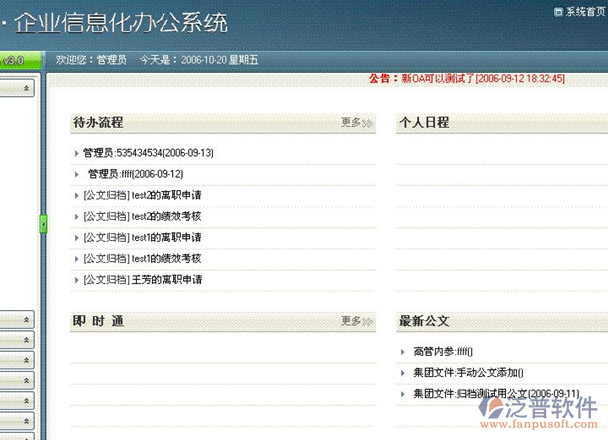The image size is (608, 440).
Task: Click the 企业信息化办公系统 title
Action: click(x=121, y=22)
